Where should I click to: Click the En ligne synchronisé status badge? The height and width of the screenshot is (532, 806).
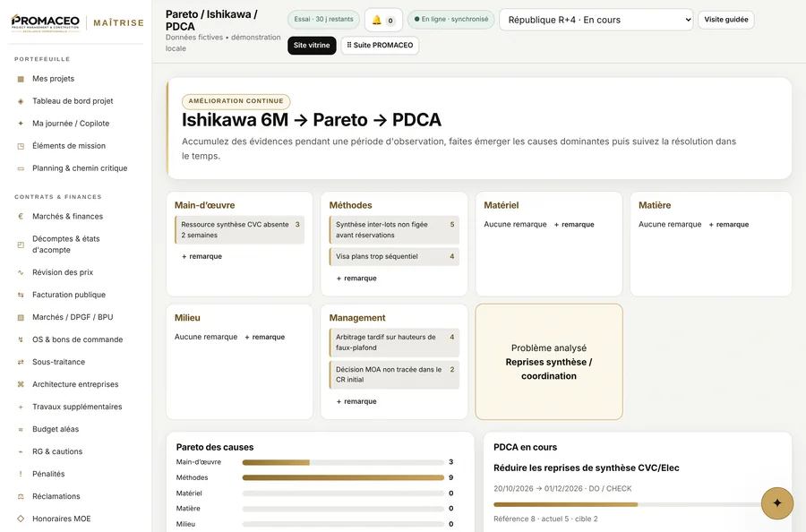tap(450, 20)
